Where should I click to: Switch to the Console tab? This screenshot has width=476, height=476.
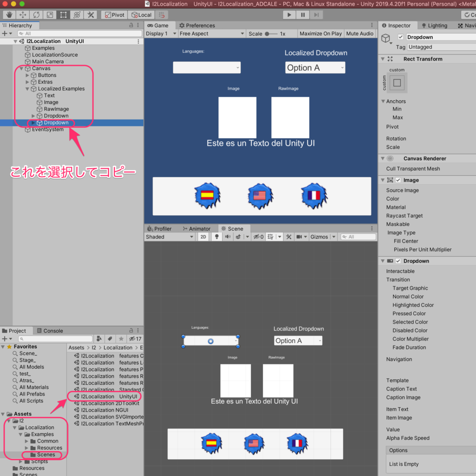[x=53, y=331]
